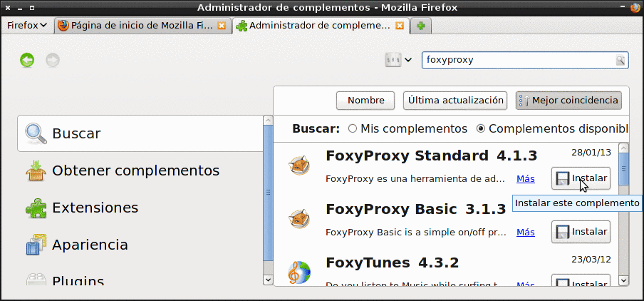The height and width of the screenshot is (301, 644).
Task: Open Más link for FoxyTunes
Action: coord(526,285)
